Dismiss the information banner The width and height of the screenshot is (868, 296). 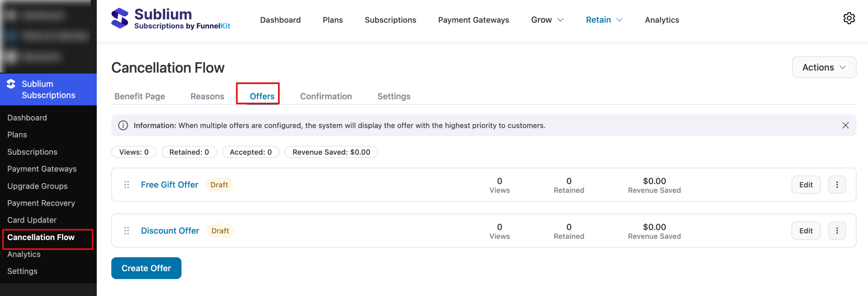[845, 125]
